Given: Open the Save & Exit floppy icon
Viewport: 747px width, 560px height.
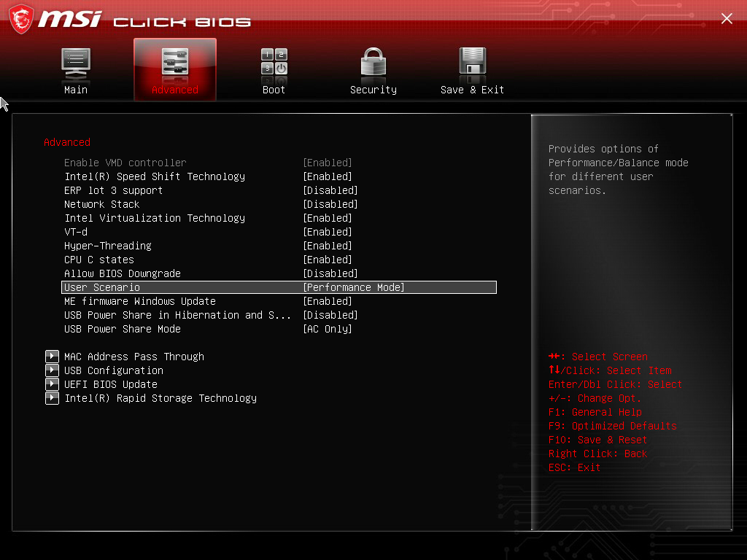Looking at the screenshot, I should 472,61.
